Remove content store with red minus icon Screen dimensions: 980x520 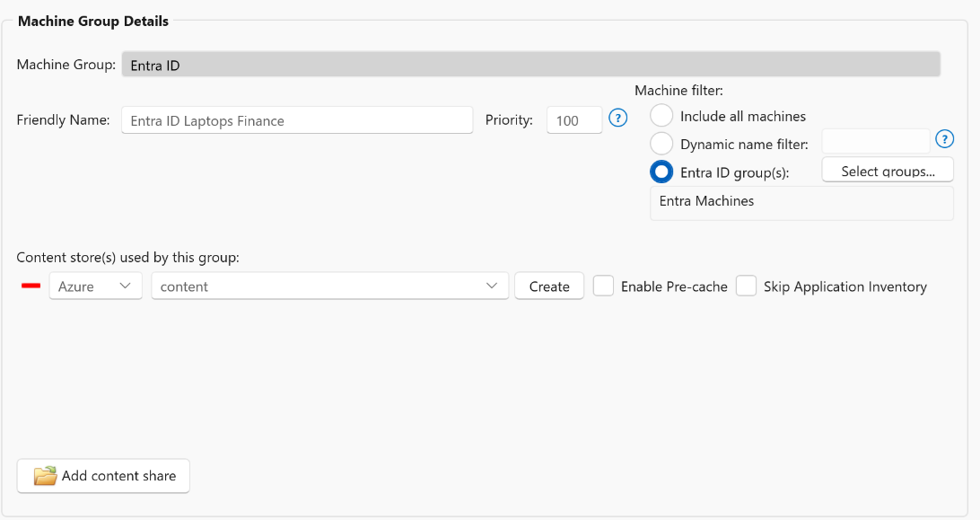[x=31, y=286]
